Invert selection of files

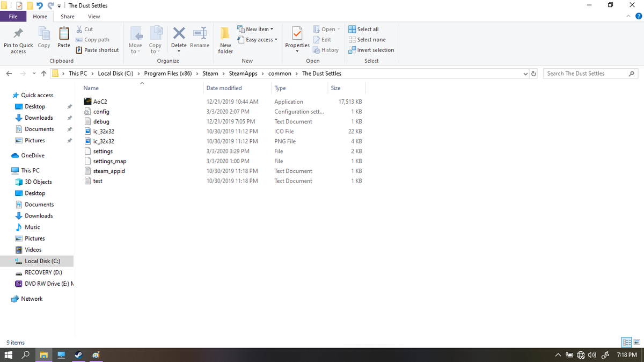pyautogui.click(x=371, y=50)
